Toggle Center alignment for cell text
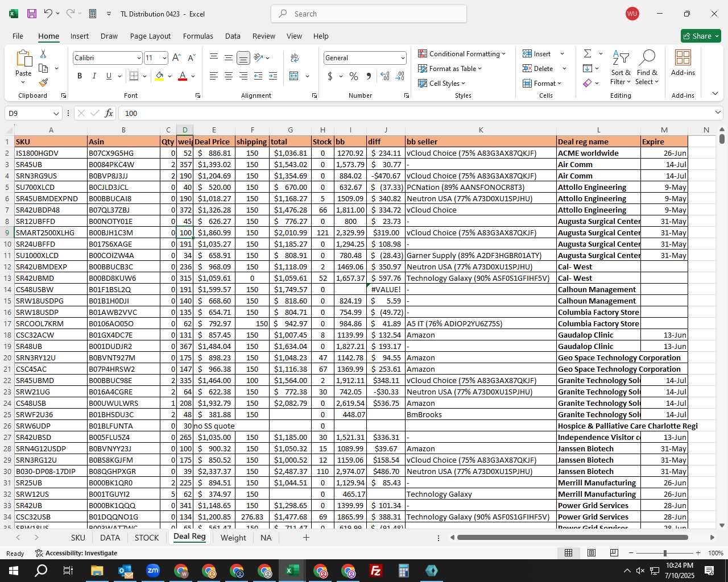This screenshot has height=582, width=728. pyautogui.click(x=228, y=76)
